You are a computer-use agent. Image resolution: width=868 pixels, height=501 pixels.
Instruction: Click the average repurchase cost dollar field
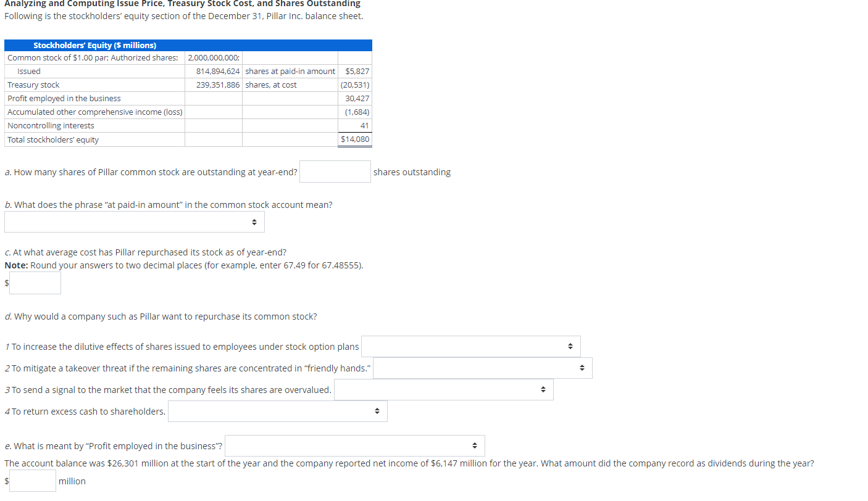(x=35, y=283)
